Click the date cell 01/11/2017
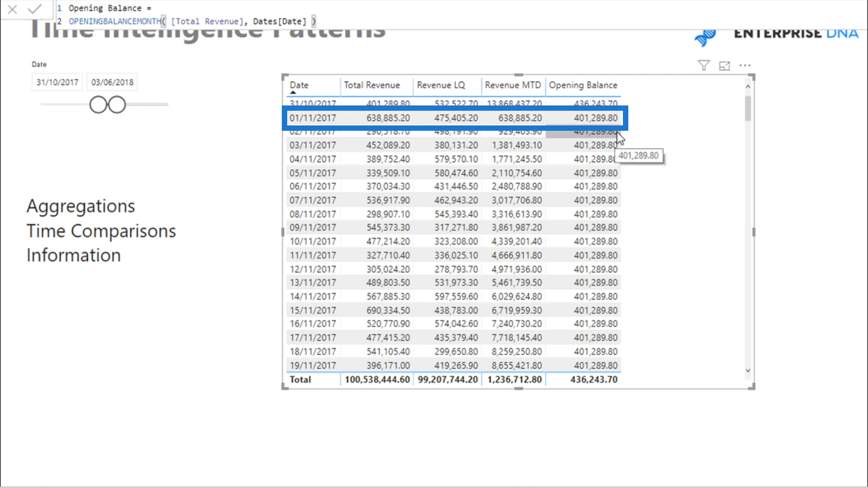 click(x=312, y=118)
